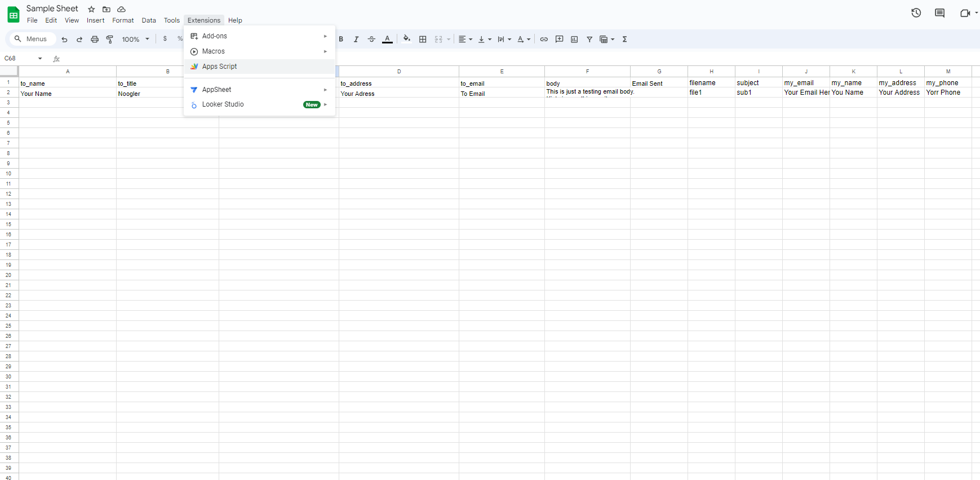Print the spreadsheet
Screen dimensions: 980x480
[95, 39]
